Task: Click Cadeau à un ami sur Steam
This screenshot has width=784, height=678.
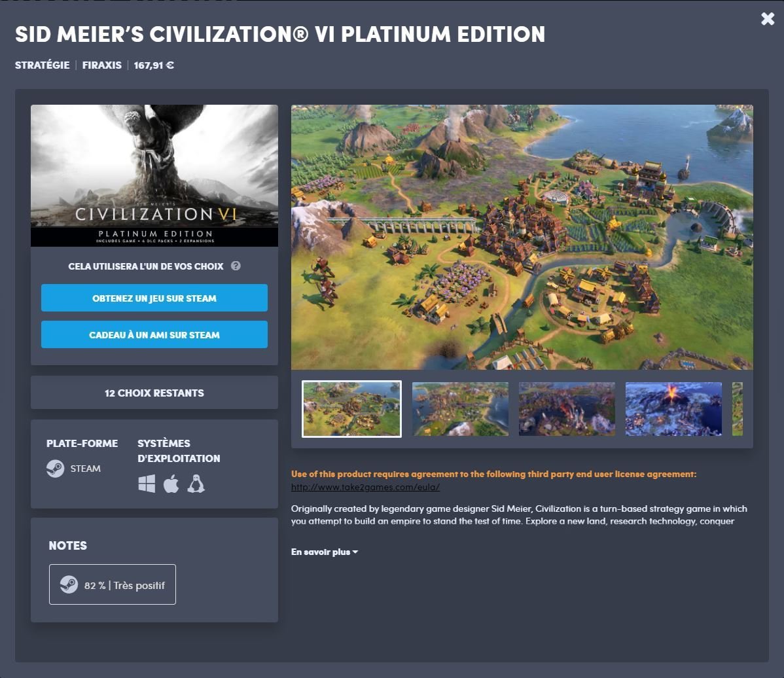Action: pos(154,334)
